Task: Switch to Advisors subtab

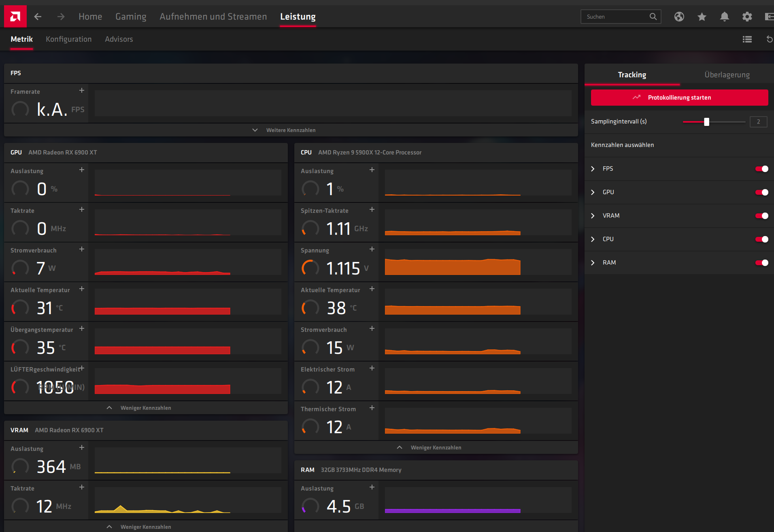Action: pyautogui.click(x=119, y=39)
